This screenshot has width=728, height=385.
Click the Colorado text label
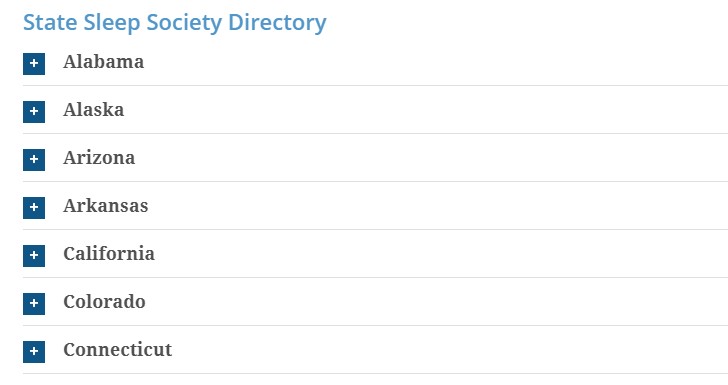click(x=104, y=302)
